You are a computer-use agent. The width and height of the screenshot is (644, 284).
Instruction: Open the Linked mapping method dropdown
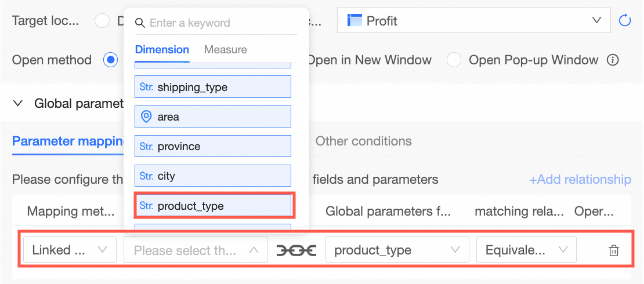70,250
